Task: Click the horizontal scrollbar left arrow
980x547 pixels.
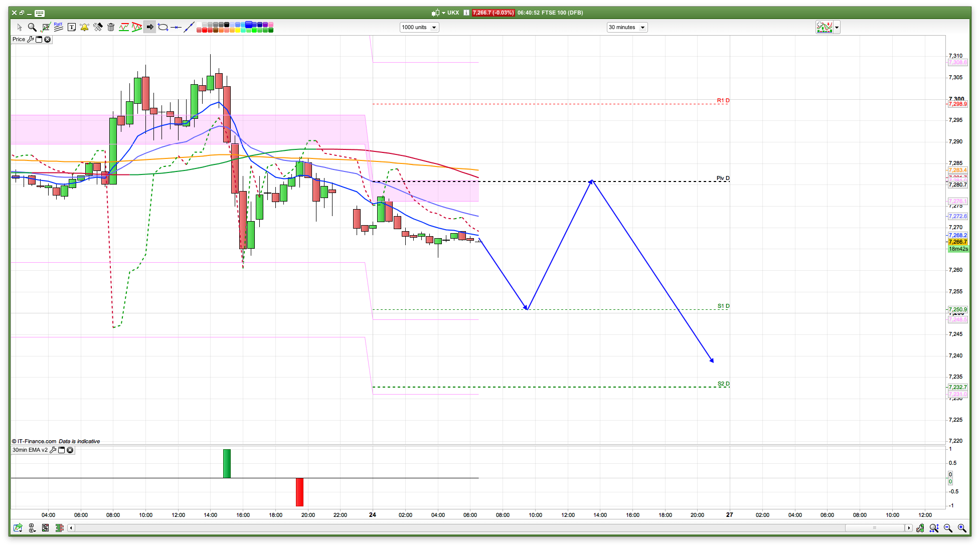Action: tap(71, 528)
